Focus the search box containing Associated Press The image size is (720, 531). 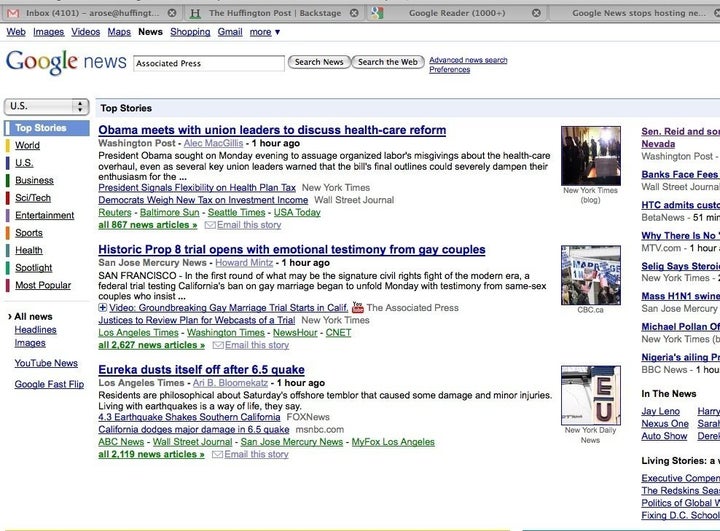[x=209, y=63]
